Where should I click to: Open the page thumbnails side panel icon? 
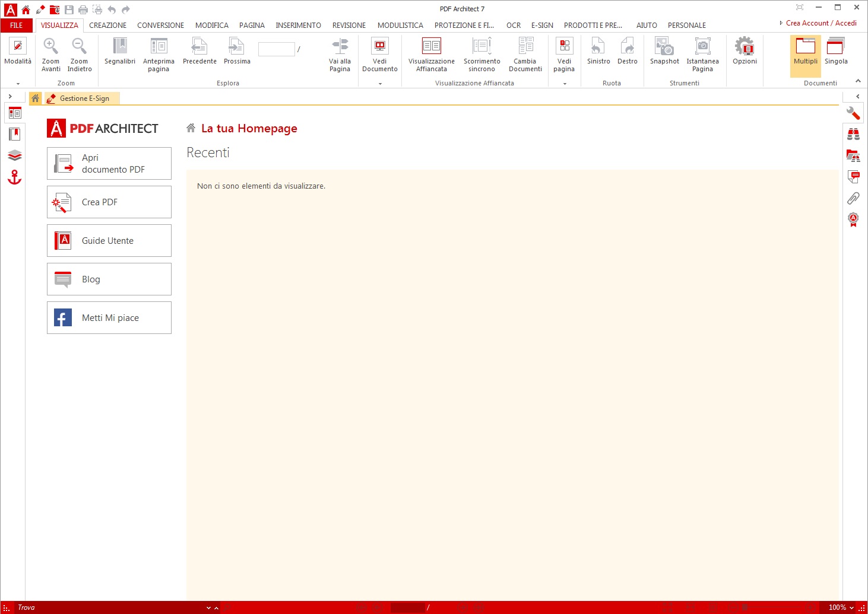coord(15,113)
